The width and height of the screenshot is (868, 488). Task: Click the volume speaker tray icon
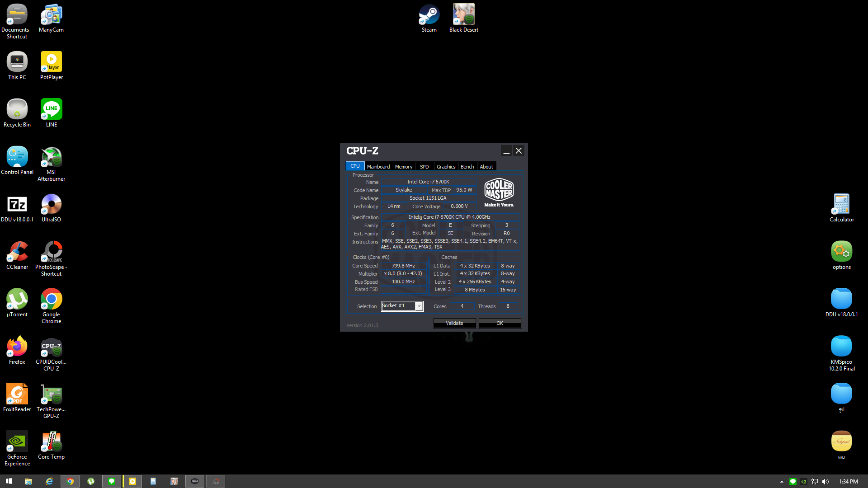pyautogui.click(x=826, y=482)
